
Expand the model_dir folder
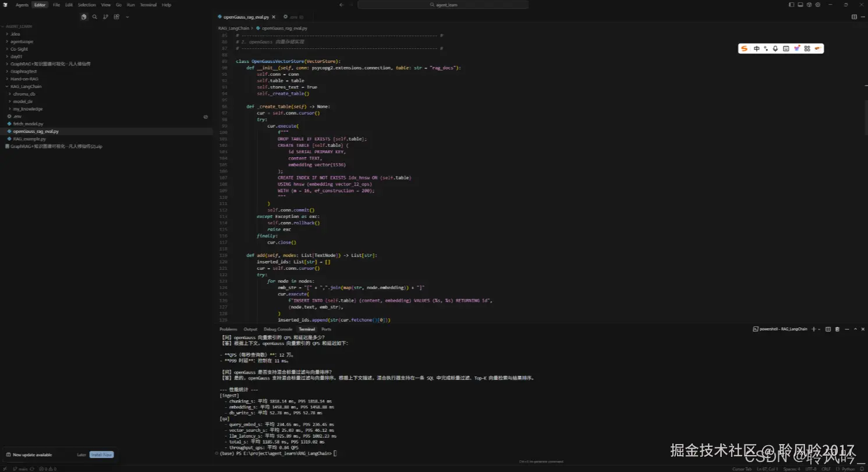[x=23, y=101]
